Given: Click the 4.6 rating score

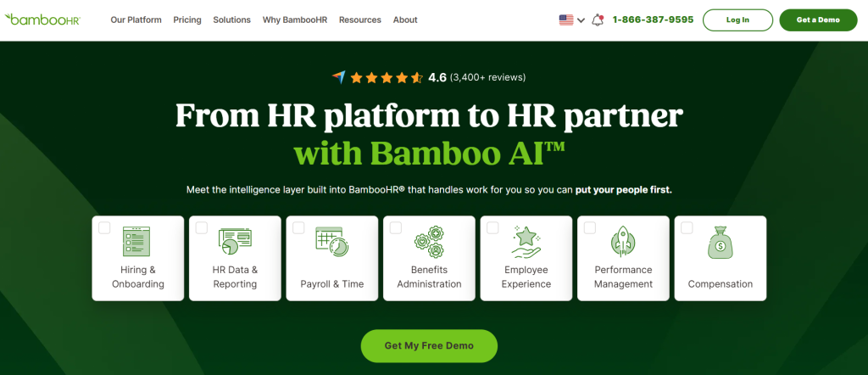Looking at the screenshot, I should coord(437,77).
